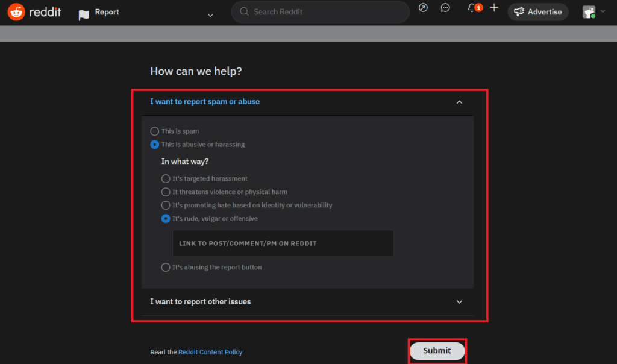Select 'It's targeted harassment' option
Image resolution: width=617 pixels, height=364 pixels.
pos(166,178)
